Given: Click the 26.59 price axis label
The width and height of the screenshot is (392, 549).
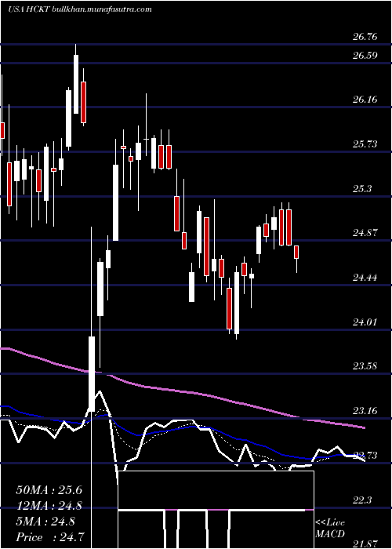Looking at the screenshot, I should pyautogui.click(x=365, y=56).
